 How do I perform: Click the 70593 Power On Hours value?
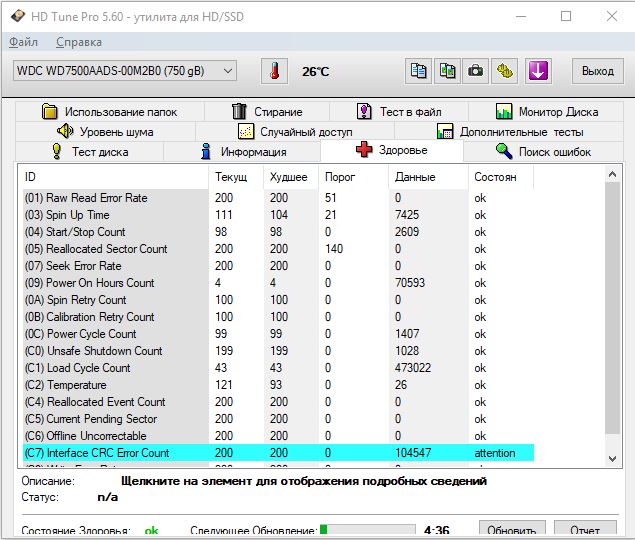(x=410, y=283)
